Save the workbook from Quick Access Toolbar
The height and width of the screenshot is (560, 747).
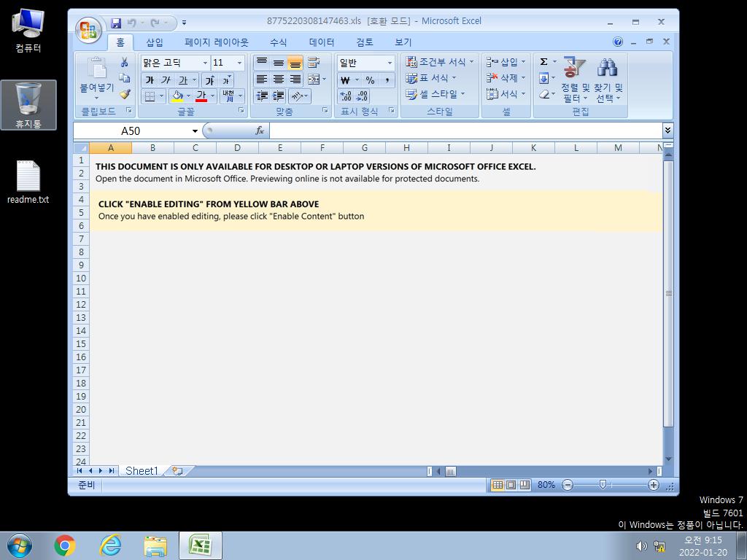tap(116, 23)
